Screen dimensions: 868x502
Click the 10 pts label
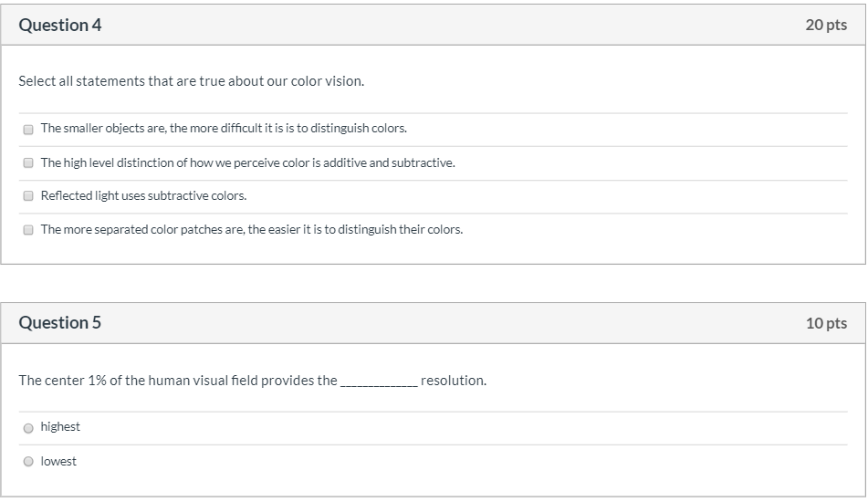point(826,323)
